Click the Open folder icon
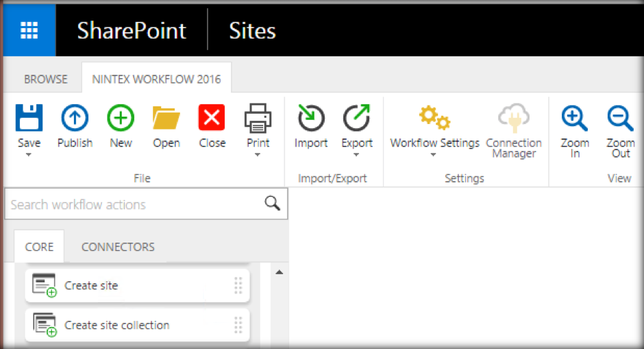Screen dimensions: 644x349 click(x=166, y=118)
